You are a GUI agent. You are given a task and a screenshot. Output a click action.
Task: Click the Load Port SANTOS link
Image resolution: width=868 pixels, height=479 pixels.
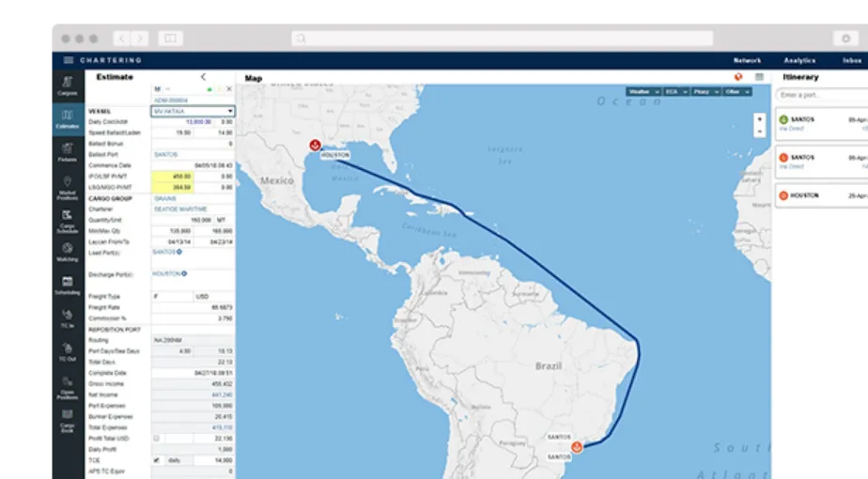[x=163, y=252]
